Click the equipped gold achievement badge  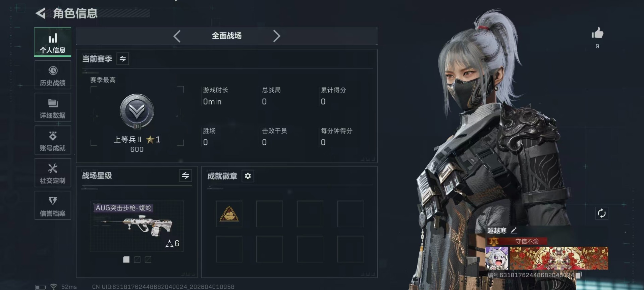point(229,214)
